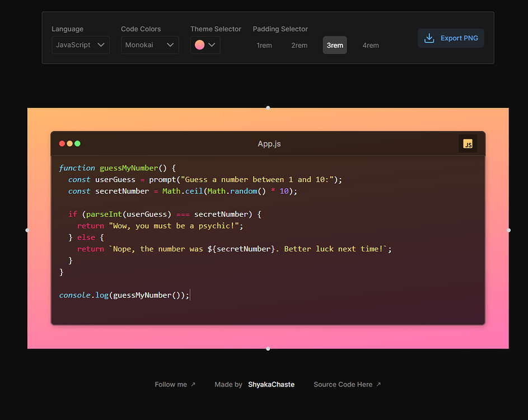
Task: Switch padding from 3rem to 2rem
Action: tap(300, 45)
